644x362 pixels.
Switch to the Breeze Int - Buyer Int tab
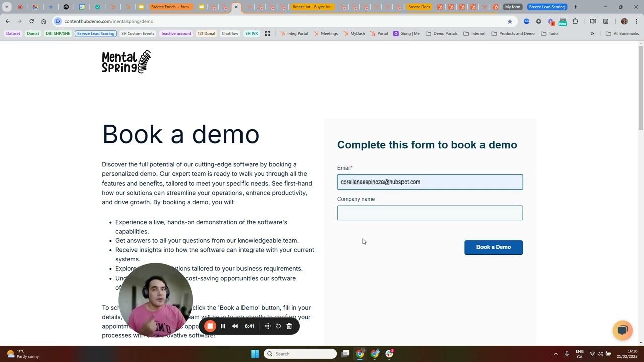pos(312,7)
